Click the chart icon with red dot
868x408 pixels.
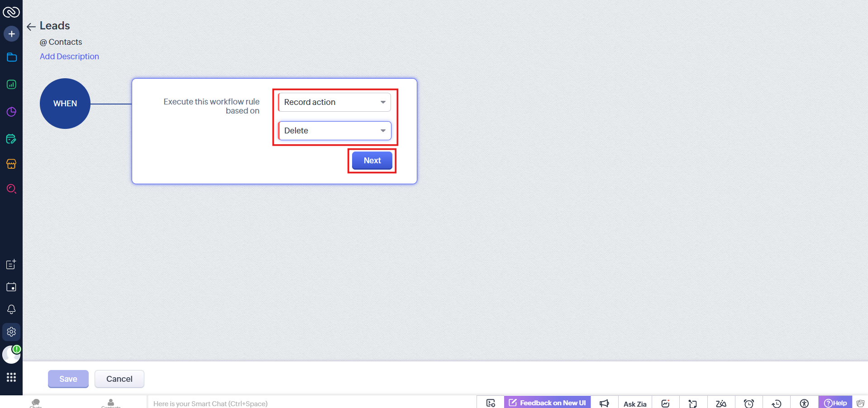click(665, 403)
